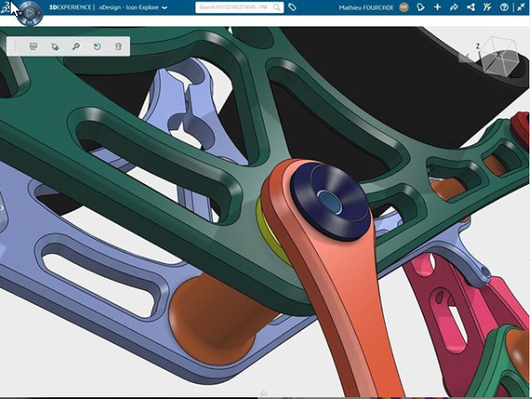Click the user profile avatar
The width and height of the screenshot is (532, 399).
pos(404,7)
